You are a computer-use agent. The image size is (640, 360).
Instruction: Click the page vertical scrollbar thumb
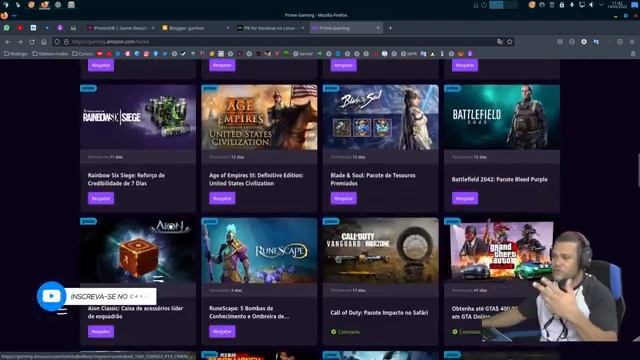click(638, 169)
